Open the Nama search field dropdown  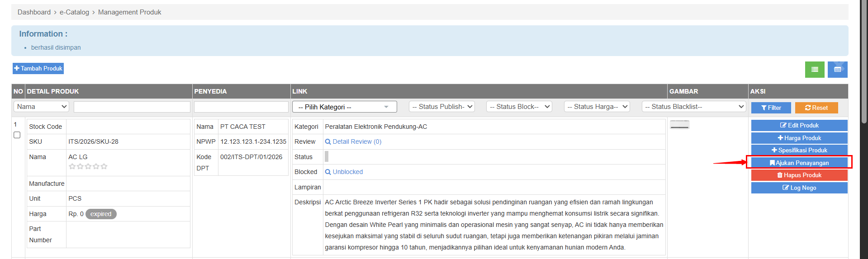click(42, 107)
